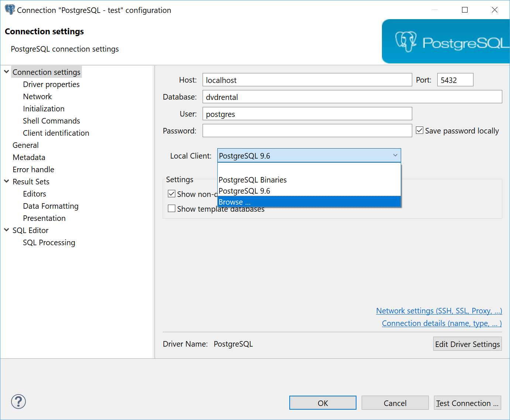Image resolution: width=510 pixels, height=420 pixels.
Task: Click into the Port field
Action: 455,80
